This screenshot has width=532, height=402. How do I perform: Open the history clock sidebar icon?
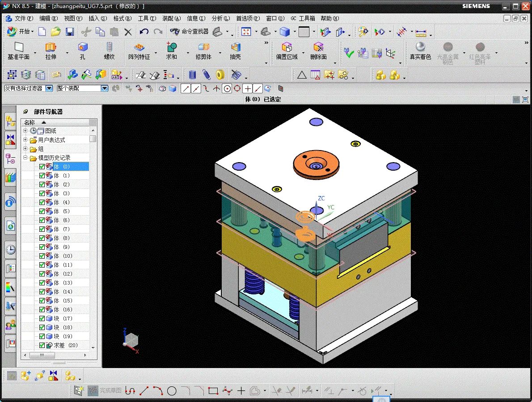point(11,250)
